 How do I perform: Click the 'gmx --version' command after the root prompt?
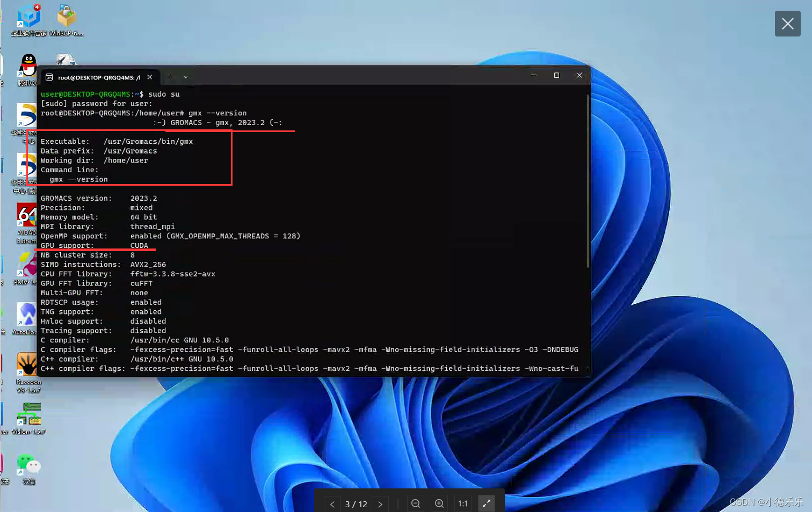218,113
